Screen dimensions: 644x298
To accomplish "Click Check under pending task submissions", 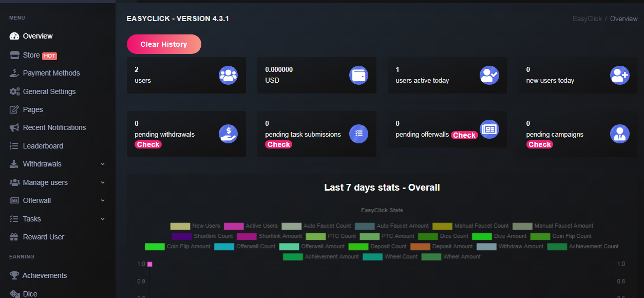I will coord(279,145).
